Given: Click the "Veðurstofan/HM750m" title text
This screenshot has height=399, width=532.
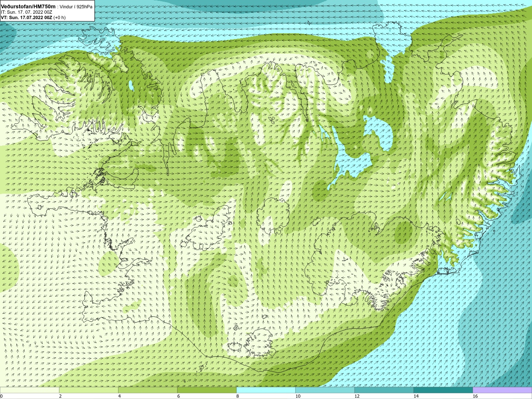Looking at the screenshot, I should [x=28, y=6].
